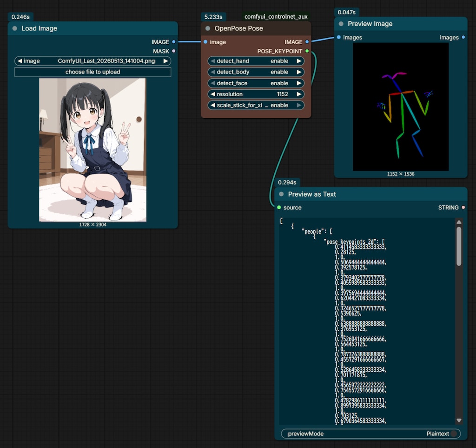This screenshot has height=448, width=476.
Task: Click the Load Image IMAGE output socket
Action: (x=174, y=42)
